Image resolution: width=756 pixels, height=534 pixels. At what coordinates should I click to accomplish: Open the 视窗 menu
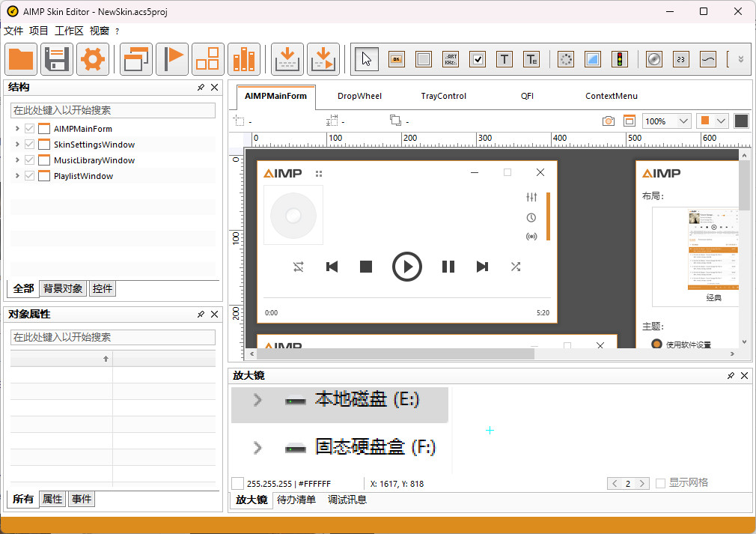(x=100, y=31)
